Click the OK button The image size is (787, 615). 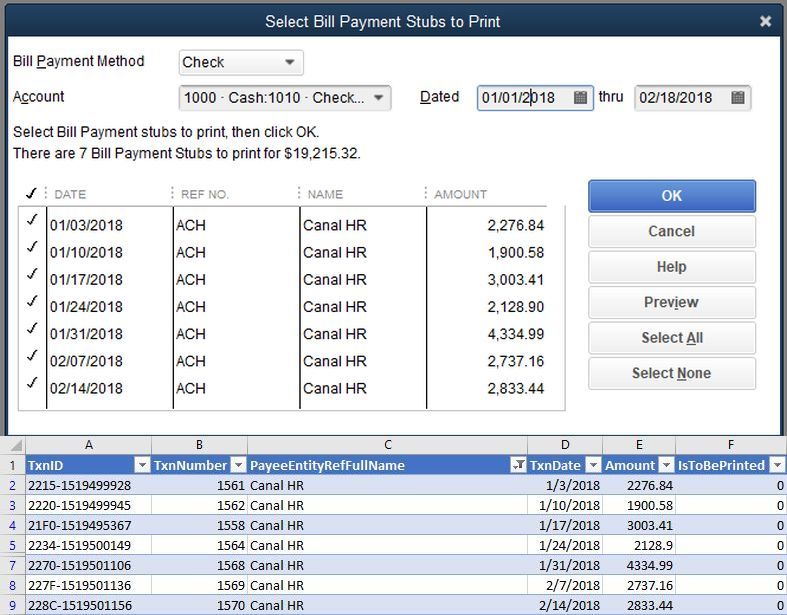672,196
